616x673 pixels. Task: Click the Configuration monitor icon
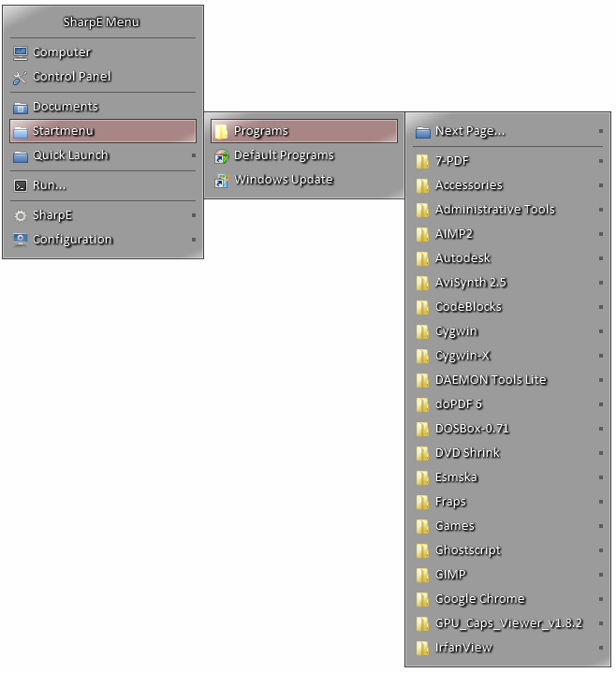click(21, 240)
